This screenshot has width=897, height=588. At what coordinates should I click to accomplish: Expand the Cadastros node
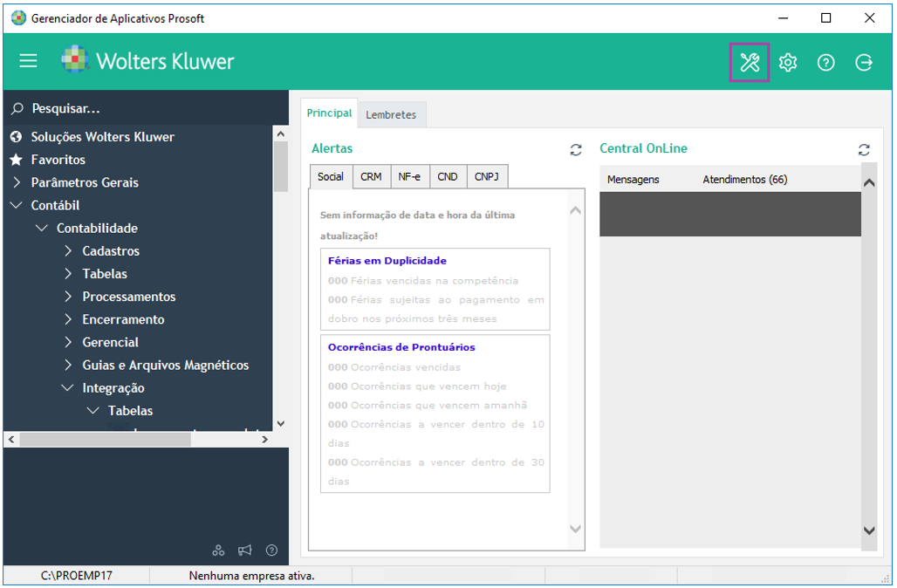pos(68,250)
